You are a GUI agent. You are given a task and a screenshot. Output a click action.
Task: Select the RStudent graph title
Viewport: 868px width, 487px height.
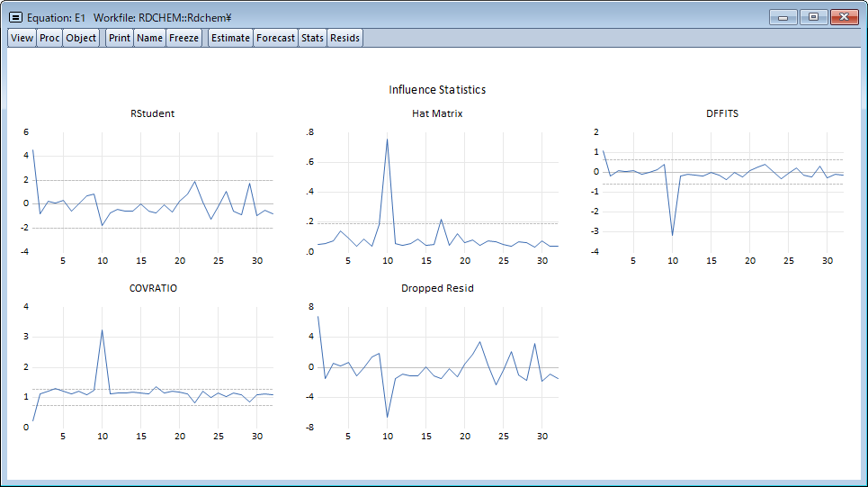click(x=152, y=113)
